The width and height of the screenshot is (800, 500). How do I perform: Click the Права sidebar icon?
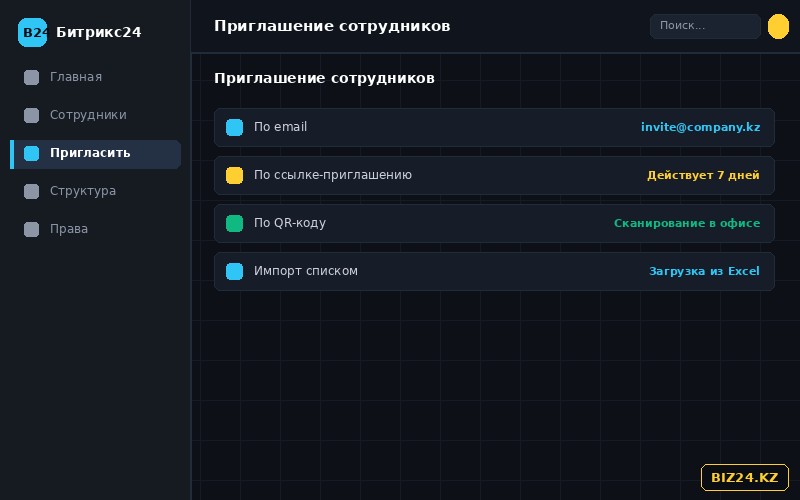(32, 229)
